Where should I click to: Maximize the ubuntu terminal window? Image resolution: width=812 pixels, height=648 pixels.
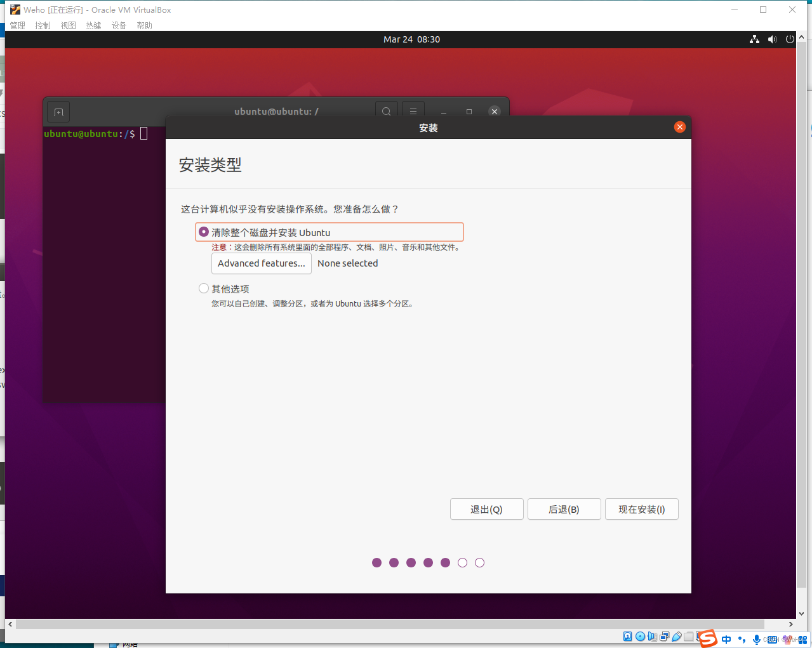pos(469,112)
